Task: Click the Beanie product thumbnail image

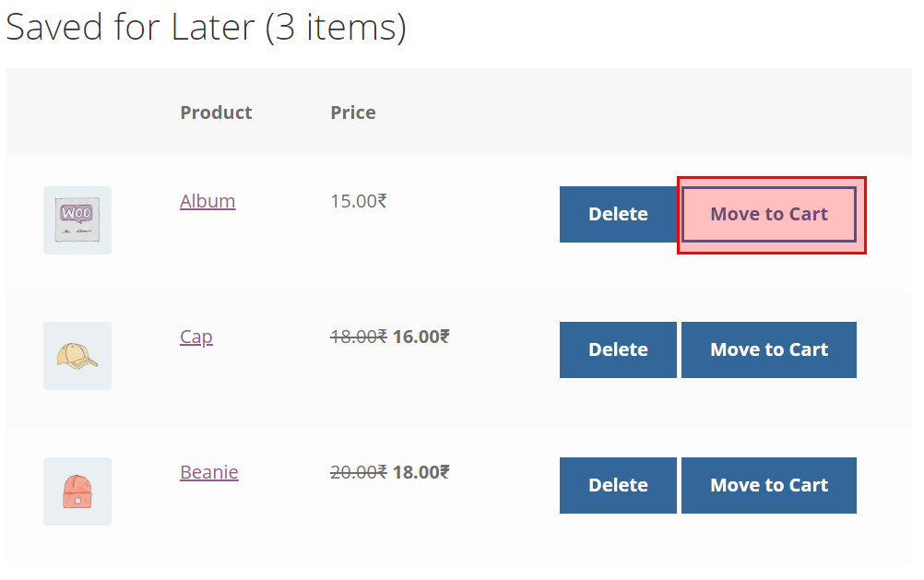Action: point(77,491)
